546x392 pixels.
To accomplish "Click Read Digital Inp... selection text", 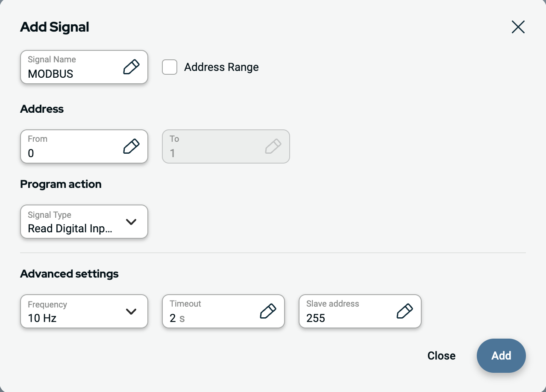I will [x=70, y=229].
